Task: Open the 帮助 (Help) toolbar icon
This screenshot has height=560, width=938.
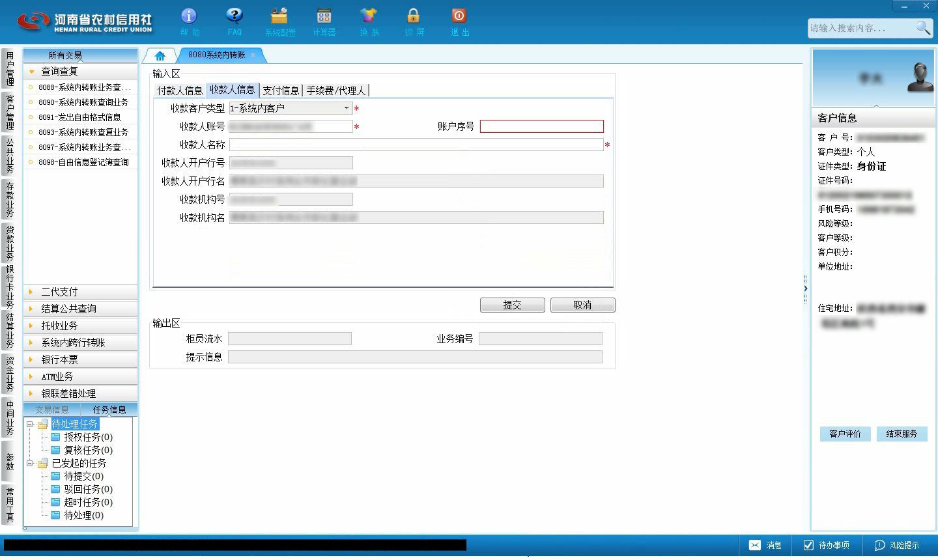Action: tap(189, 22)
